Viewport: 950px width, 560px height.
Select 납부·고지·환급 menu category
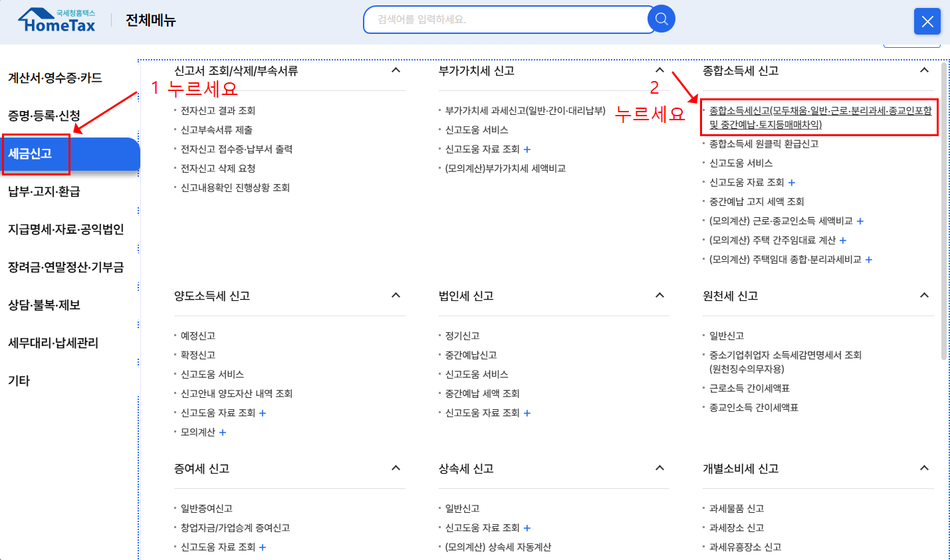click(44, 191)
